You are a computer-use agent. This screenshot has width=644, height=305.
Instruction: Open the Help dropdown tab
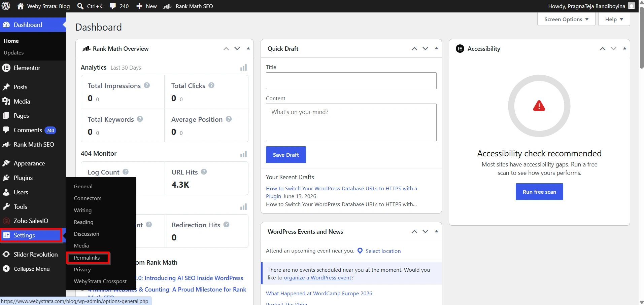(x=614, y=19)
